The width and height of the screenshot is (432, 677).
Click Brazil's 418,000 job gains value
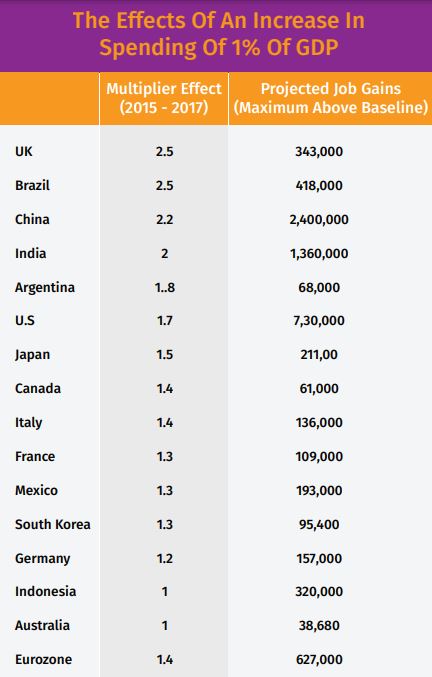coord(319,186)
